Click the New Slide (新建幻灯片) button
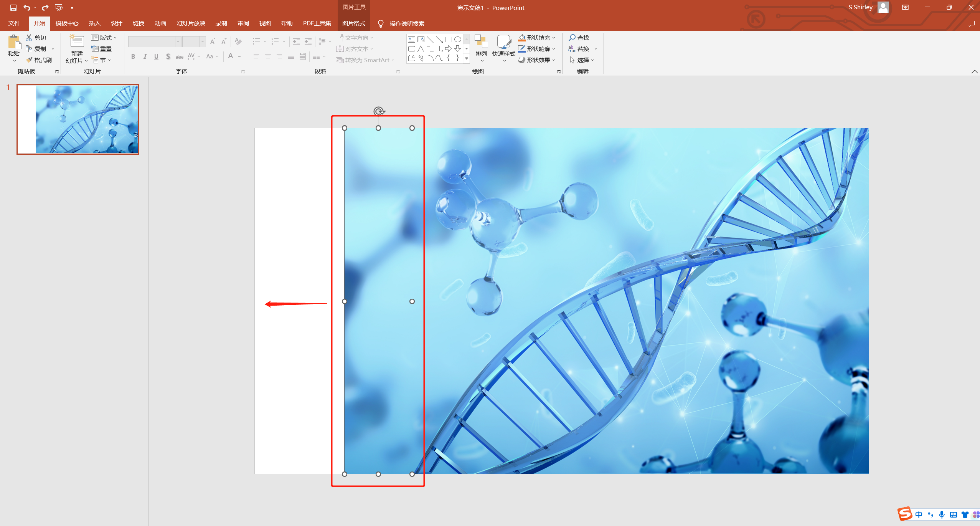This screenshot has width=980, height=526. (77, 41)
